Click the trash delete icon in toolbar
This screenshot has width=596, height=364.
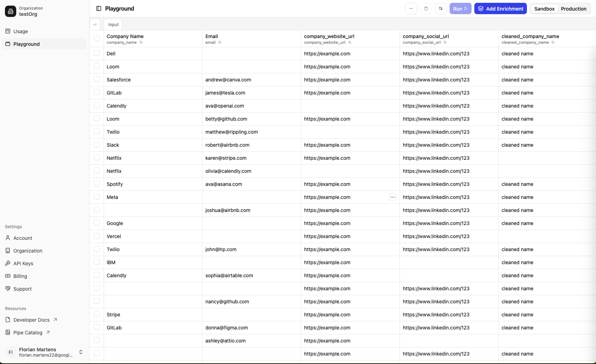click(426, 8)
